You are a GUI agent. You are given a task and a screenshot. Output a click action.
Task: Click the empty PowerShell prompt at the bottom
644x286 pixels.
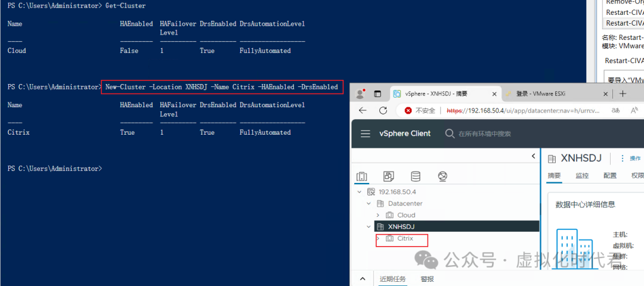(x=55, y=169)
